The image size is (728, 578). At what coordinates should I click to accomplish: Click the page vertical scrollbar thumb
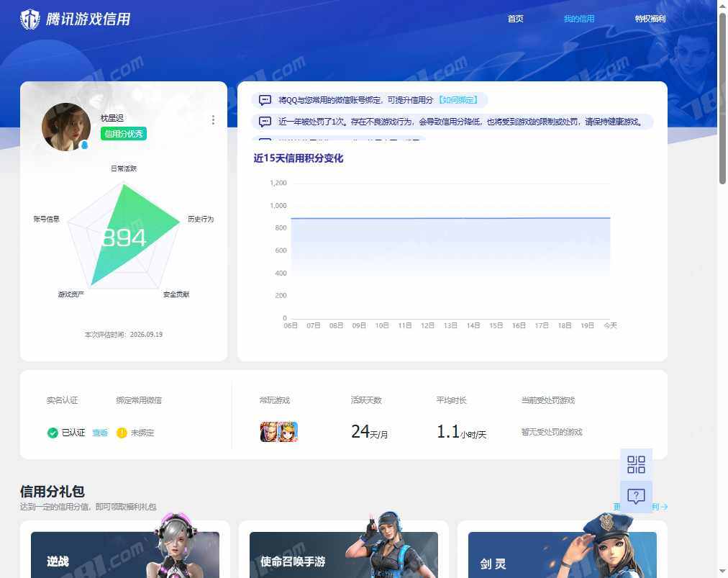pyautogui.click(x=722, y=98)
